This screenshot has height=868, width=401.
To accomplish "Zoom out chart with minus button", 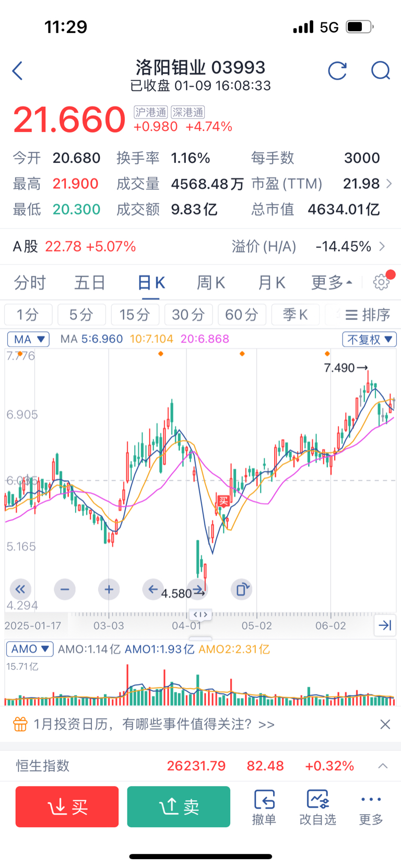I will [x=65, y=589].
